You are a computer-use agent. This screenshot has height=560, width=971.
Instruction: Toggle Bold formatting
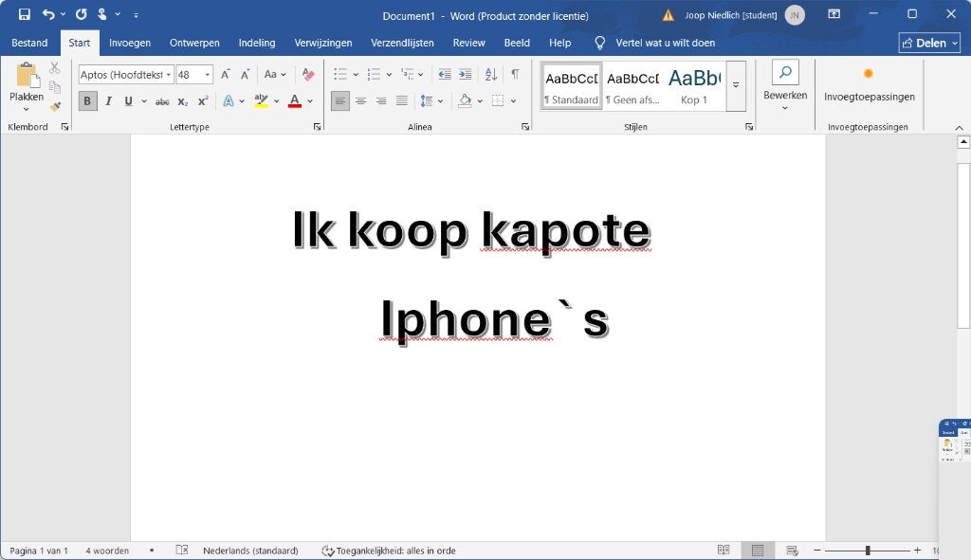(87, 100)
